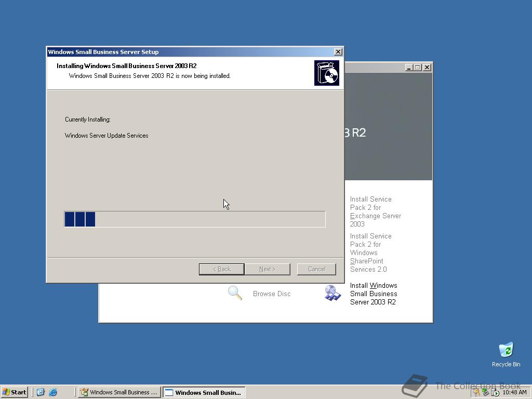The width and height of the screenshot is (532, 399).
Task: Click the CD icon next to Install Windows Small Business Server
Action: click(332, 294)
